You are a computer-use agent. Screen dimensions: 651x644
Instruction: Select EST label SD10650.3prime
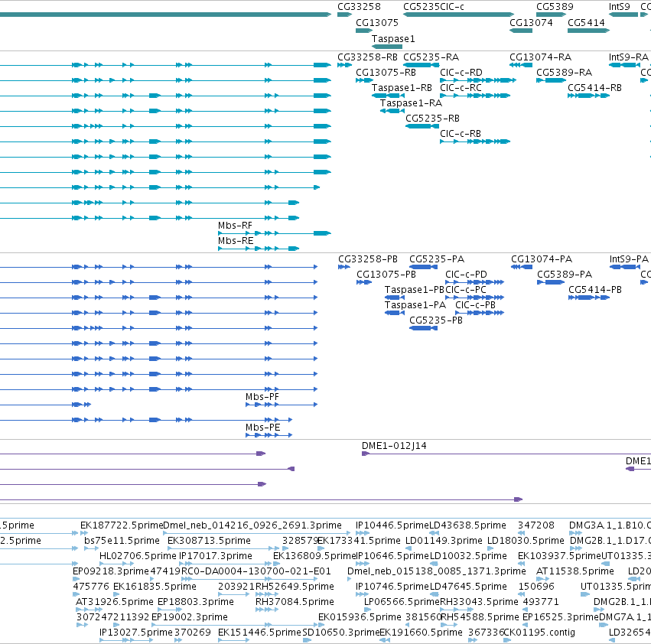click(341, 633)
